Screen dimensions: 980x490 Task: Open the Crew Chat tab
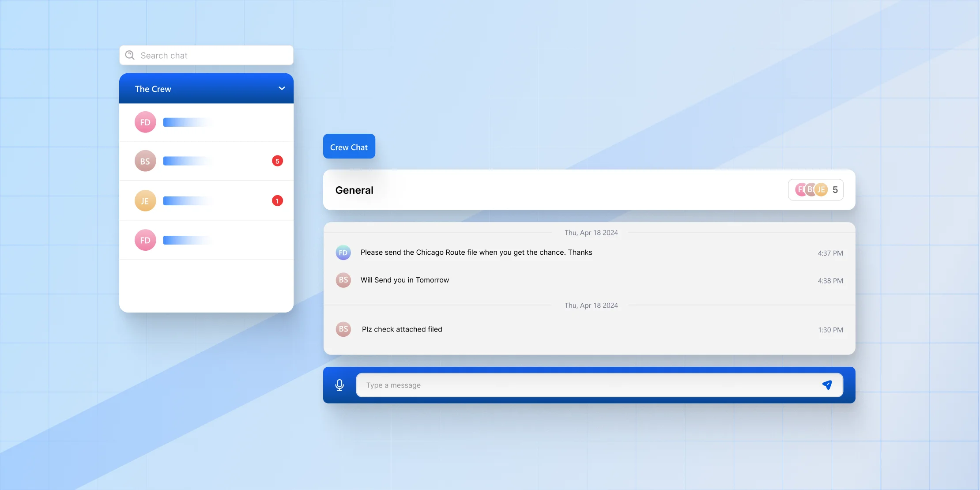pyautogui.click(x=349, y=146)
